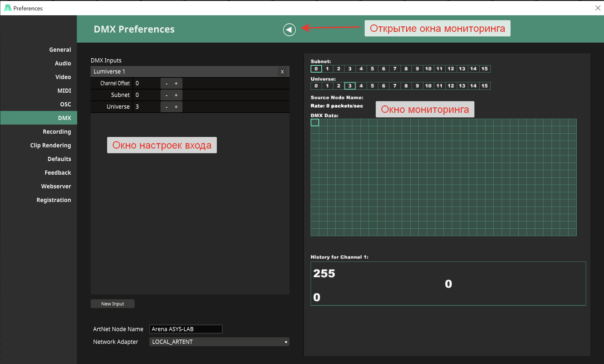Select Subnet 0 in monitor
Screen dimensions: 604x364
[316, 69]
